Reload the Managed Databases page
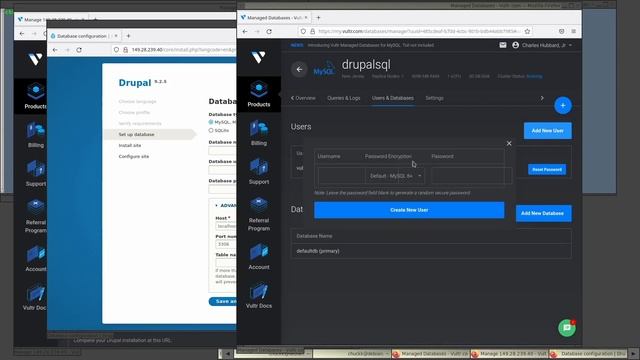This screenshot has width=640, height=360. click(269, 31)
